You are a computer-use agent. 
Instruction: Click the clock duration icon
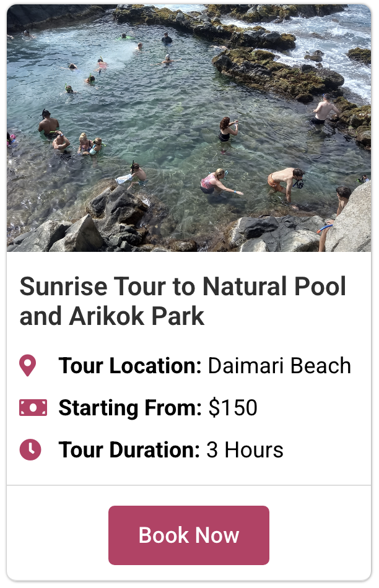30,449
